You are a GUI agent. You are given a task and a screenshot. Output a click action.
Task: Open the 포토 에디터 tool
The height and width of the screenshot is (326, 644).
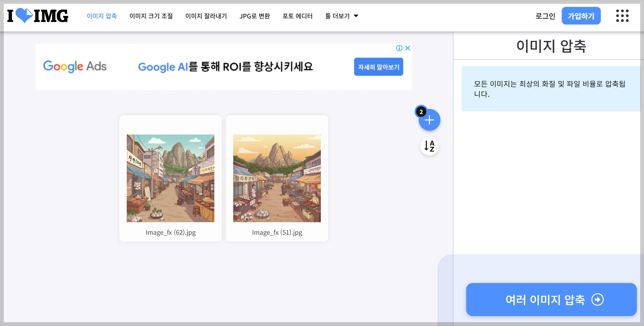(298, 16)
